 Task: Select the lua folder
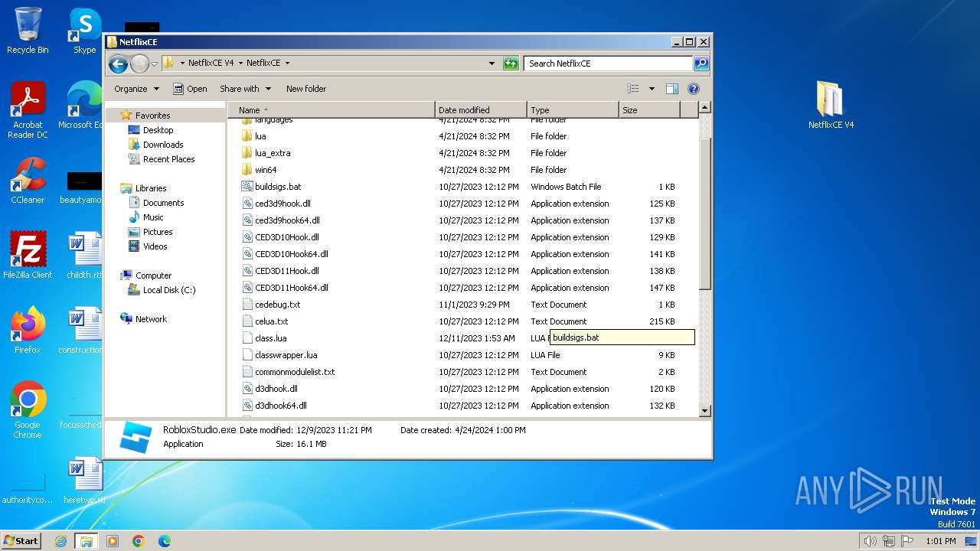click(x=260, y=136)
